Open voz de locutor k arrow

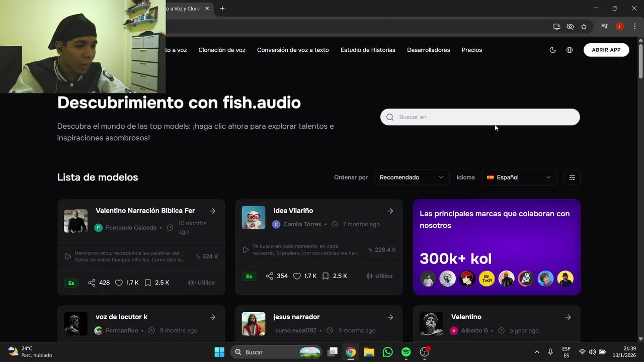pyautogui.click(x=212, y=317)
